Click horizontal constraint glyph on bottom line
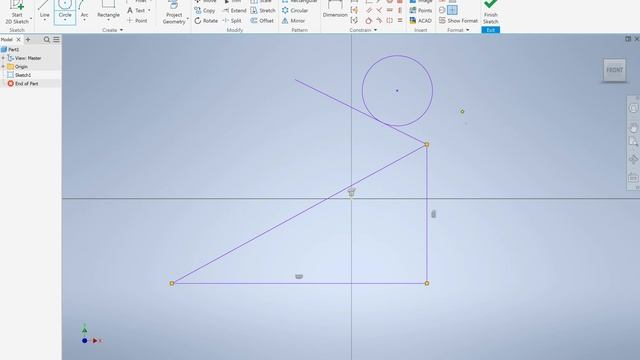Image resolution: width=640 pixels, height=360 pixels. [x=299, y=277]
